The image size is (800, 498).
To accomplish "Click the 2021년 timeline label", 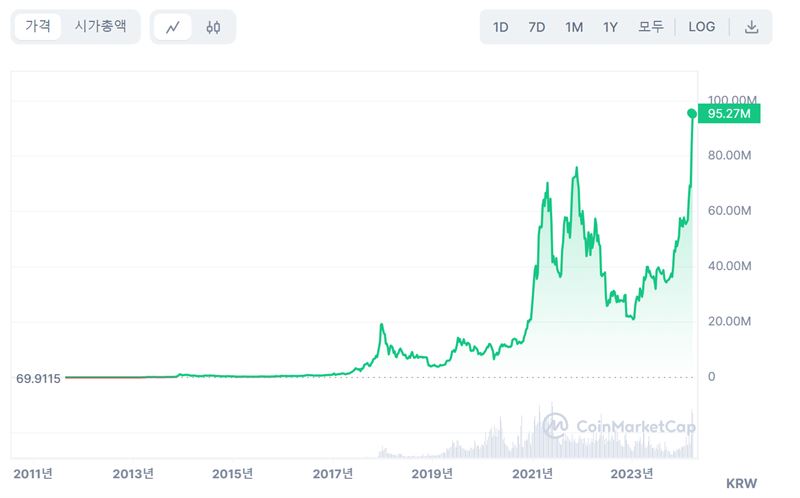I will point(534,473).
